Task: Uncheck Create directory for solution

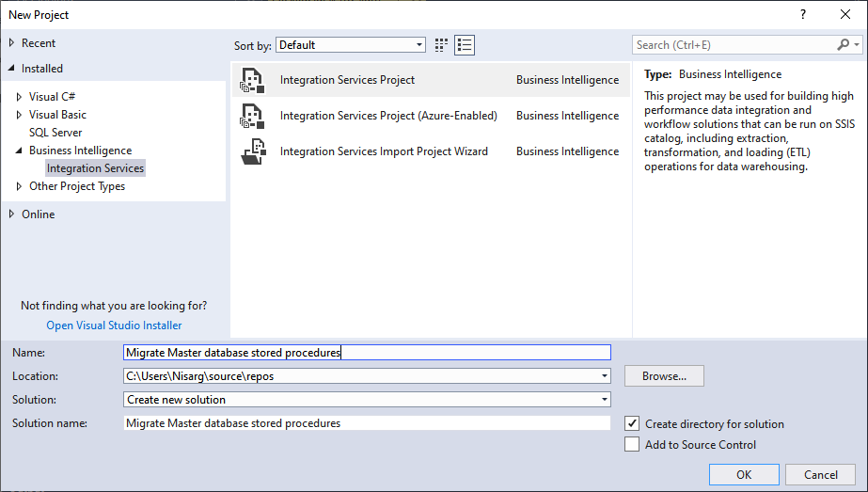Action: click(x=632, y=424)
